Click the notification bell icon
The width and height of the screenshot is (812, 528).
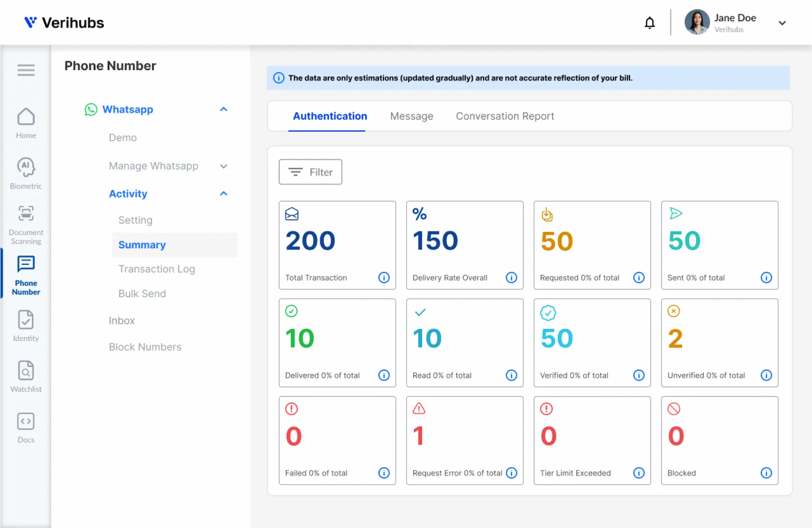pos(650,22)
